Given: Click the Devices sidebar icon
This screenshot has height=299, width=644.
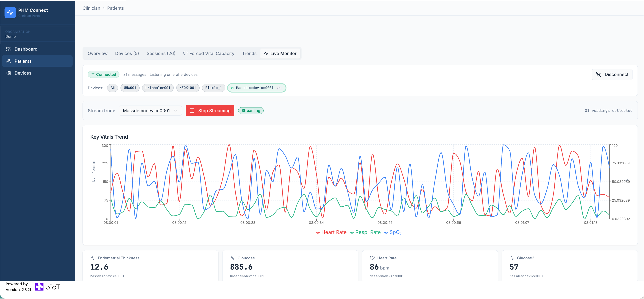Looking at the screenshot, I should point(8,73).
